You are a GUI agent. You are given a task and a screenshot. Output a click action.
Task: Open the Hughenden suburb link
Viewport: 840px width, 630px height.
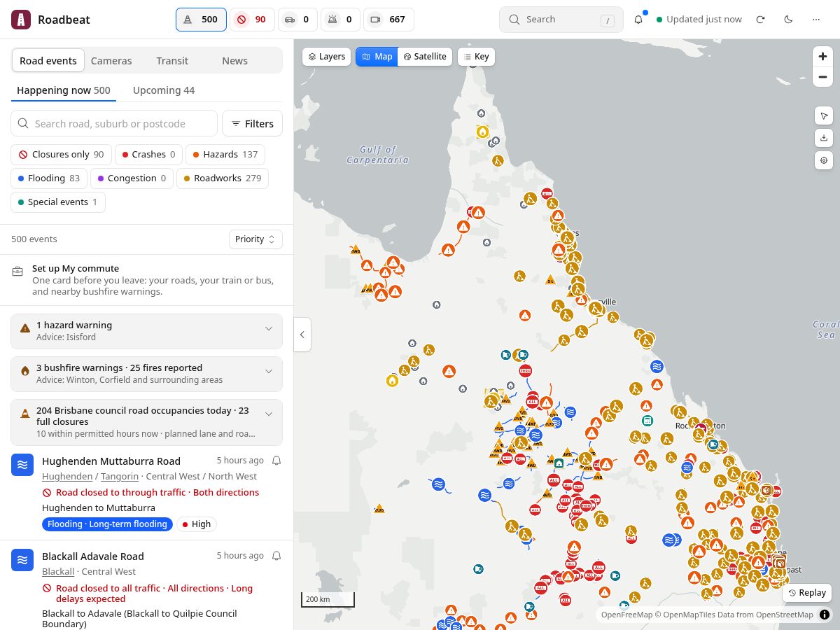pos(67,476)
